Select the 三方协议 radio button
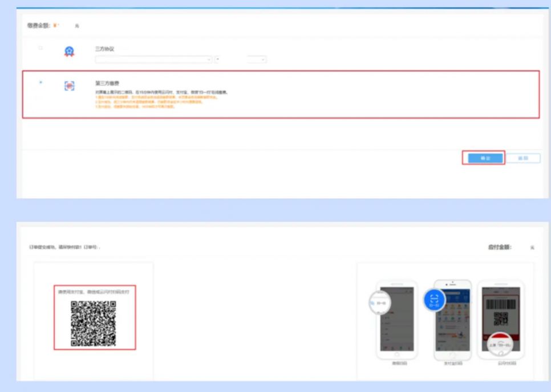The width and height of the screenshot is (551, 392). (x=40, y=48)
